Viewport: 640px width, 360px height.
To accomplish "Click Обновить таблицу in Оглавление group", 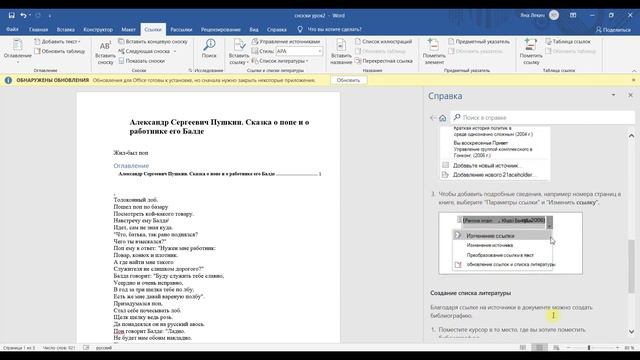I will tap(60, 51).
